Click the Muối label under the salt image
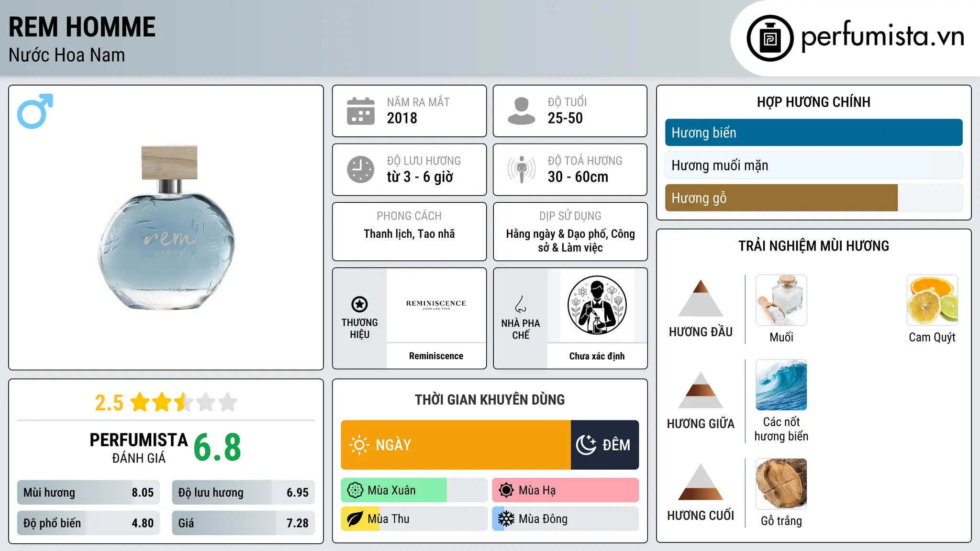The width and height of the screenshot is (980, 551). 781,337
